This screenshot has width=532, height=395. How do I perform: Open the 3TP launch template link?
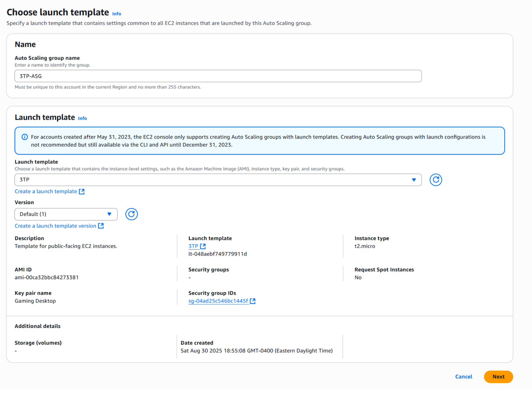point(193,246)
